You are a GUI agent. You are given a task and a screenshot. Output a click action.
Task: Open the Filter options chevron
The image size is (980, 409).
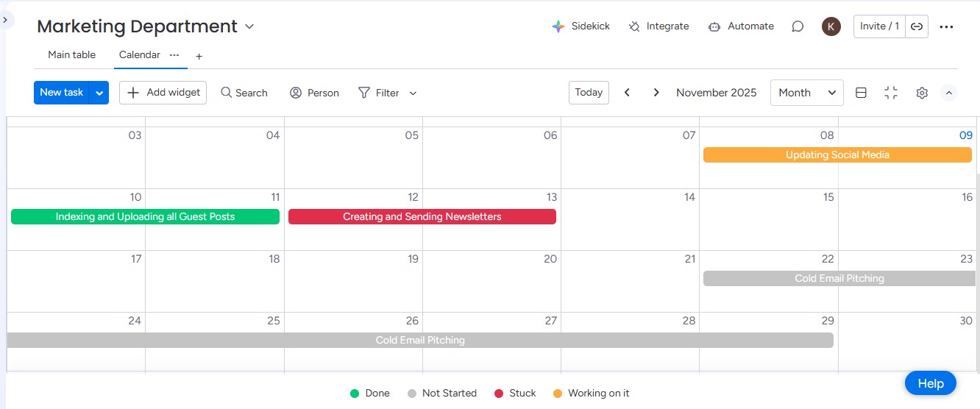413,93
